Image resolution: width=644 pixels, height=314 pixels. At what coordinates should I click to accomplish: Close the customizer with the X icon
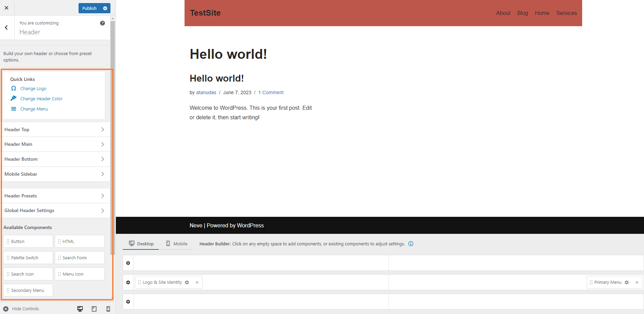6,8
